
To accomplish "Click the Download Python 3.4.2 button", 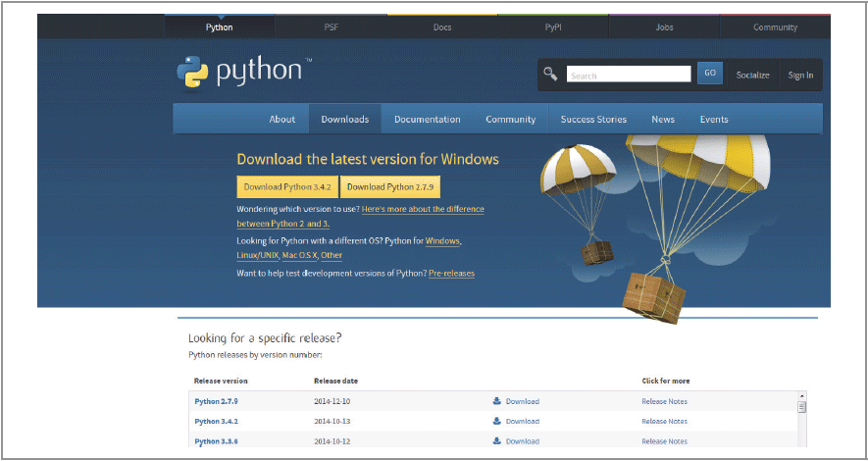I will coord(287,187).
